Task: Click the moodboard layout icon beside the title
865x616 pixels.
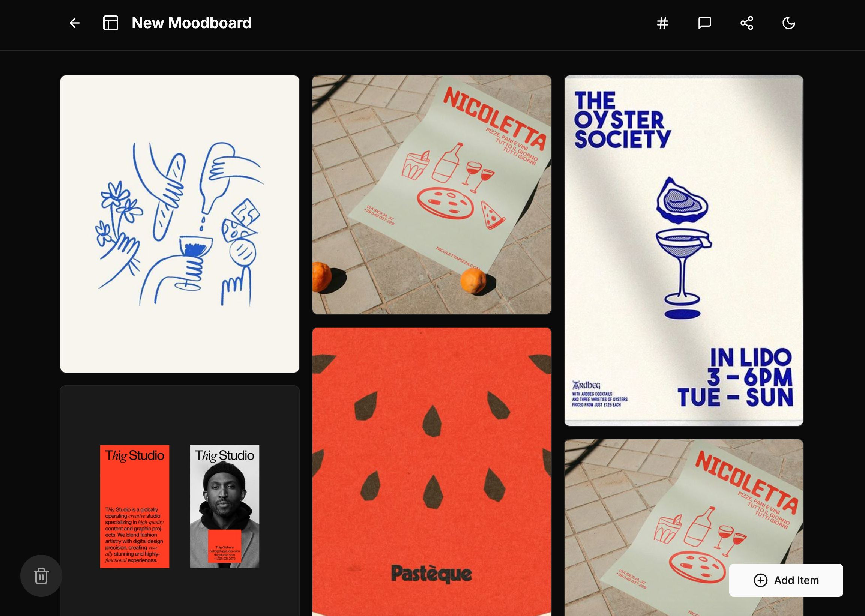Action: coord(110,23)
